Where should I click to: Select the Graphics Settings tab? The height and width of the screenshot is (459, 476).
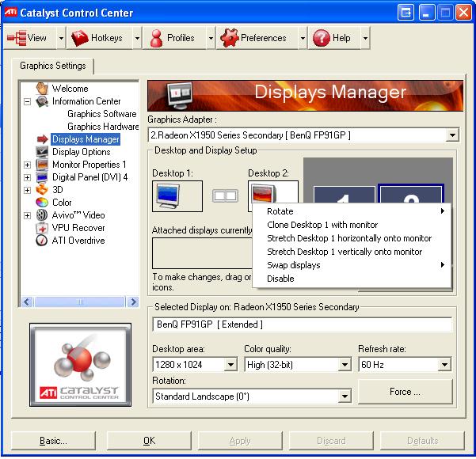tap(53, 66)
